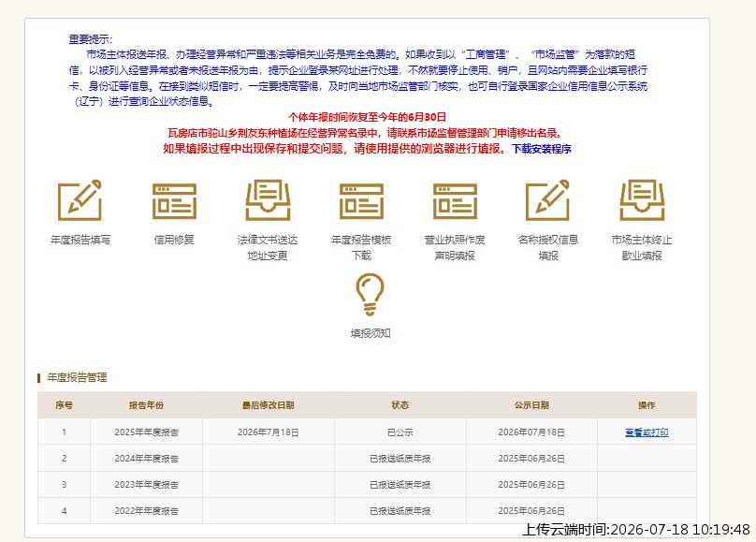756x542 pixels.
Task: Open the 市场主体终止歇业填报 tray icon
Action: click(642, 200)
